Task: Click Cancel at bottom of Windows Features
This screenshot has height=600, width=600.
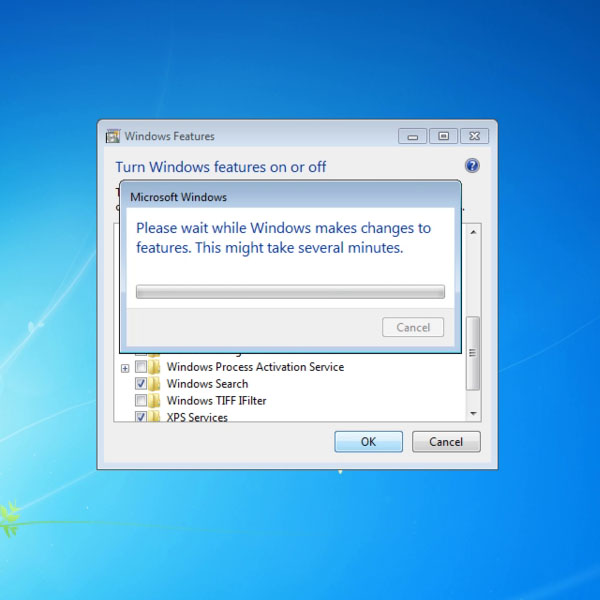Action: [x=446, y=442]
